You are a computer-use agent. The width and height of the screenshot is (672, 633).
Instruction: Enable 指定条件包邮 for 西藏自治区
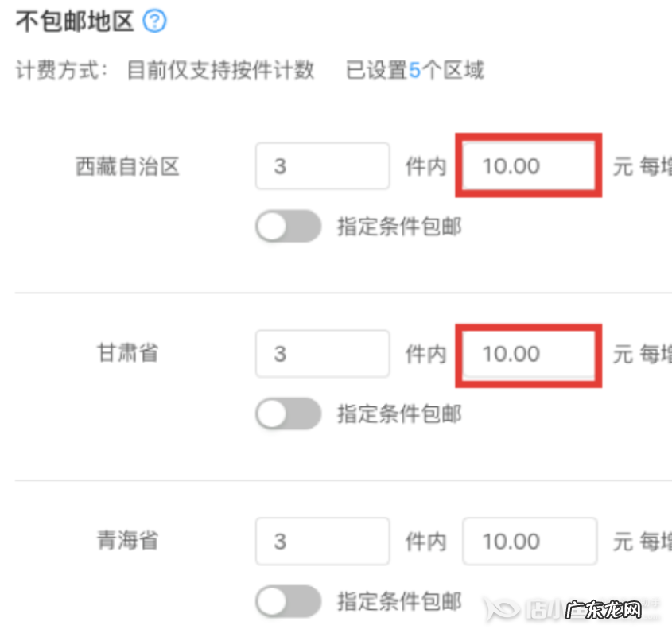(288, 226)
